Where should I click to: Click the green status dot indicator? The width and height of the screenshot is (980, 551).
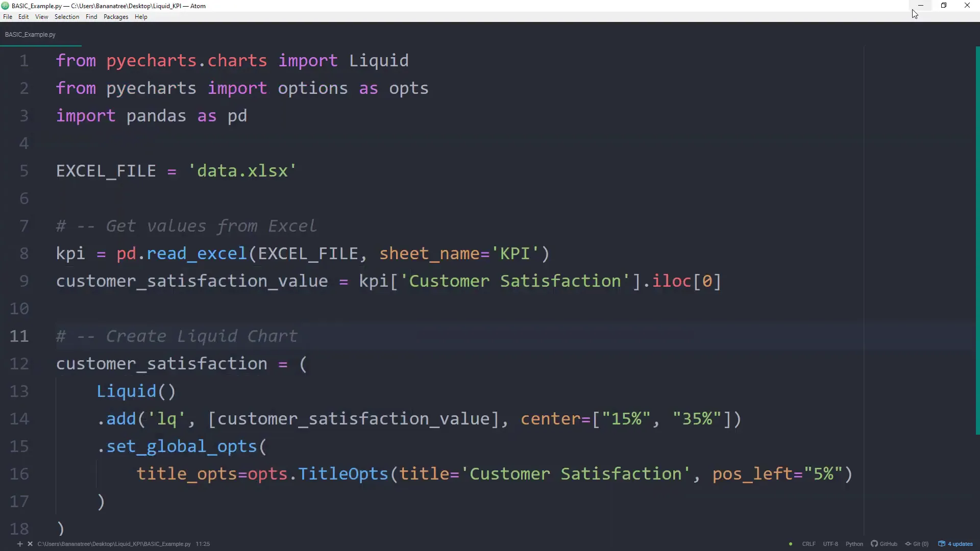791,544
